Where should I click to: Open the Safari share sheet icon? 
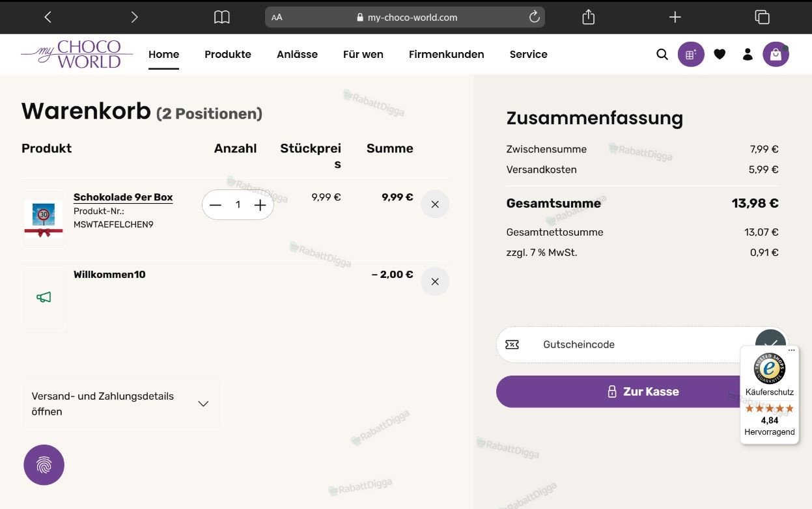[x=589, y=17]
